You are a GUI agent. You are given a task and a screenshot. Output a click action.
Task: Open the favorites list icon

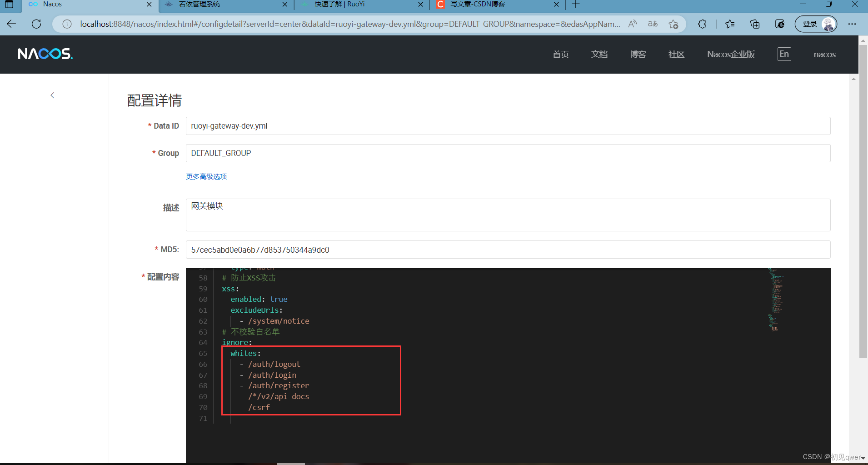tap(730, 24)
